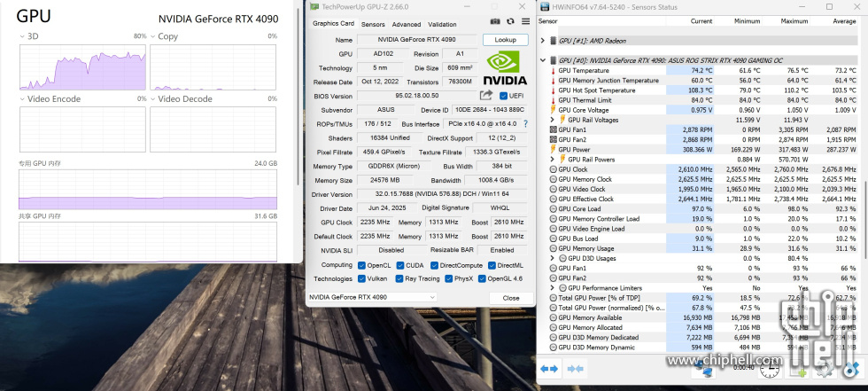868x391 pixels.
Task: Click circle icon beside GPU Core Load row
Action: [553, 208]
